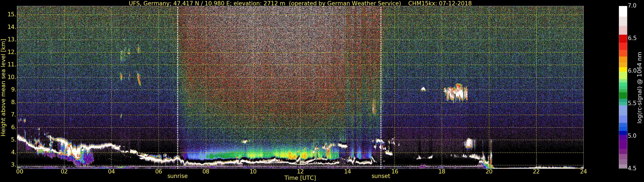Click colorbar value '7.0'
The width and height of the screenshot is (644, 182).
(x=632, y=6)
